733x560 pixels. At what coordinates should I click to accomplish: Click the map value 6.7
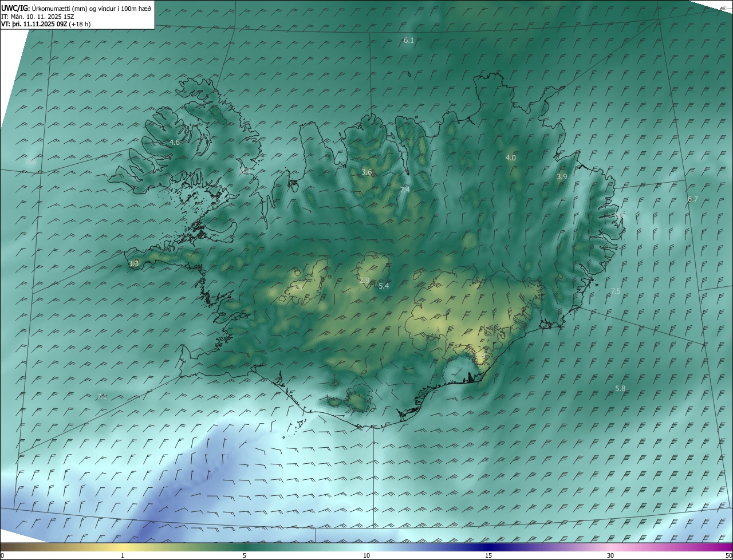[693, 199]
